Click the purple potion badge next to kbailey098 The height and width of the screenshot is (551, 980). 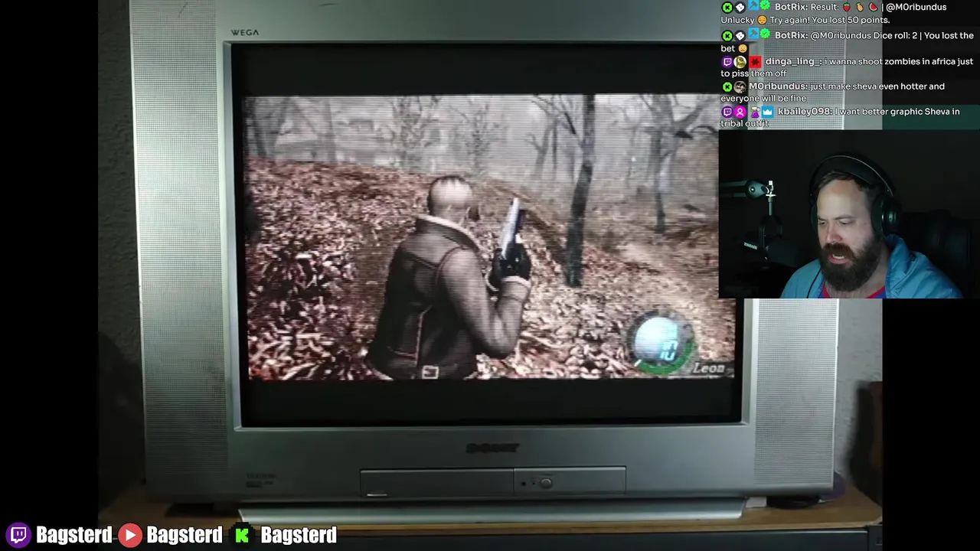[755, 112]
